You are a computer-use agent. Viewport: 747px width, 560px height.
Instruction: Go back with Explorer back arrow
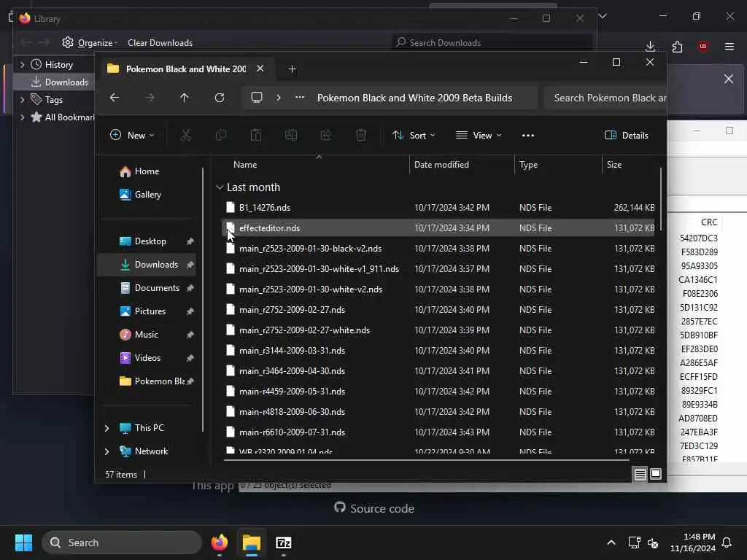point(115,98)
